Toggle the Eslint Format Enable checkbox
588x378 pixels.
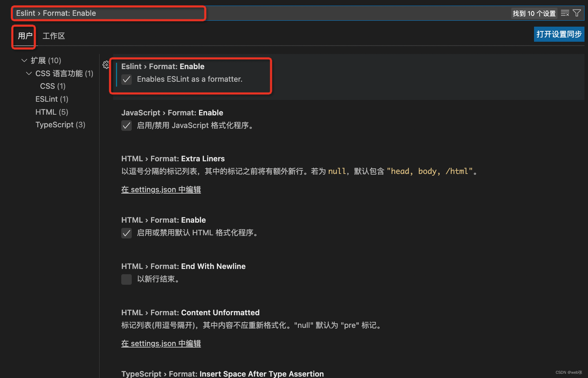click(127, 80)
